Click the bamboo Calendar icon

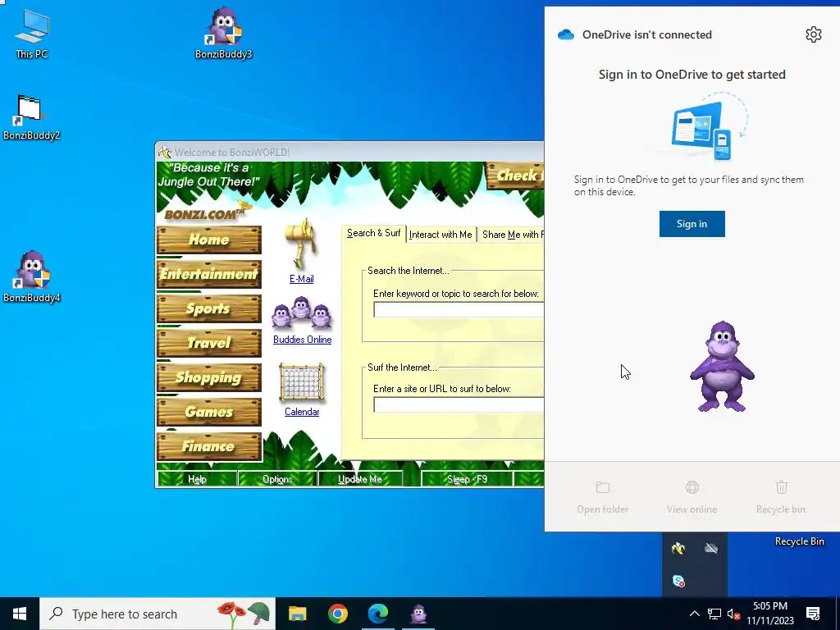[302, 382]
